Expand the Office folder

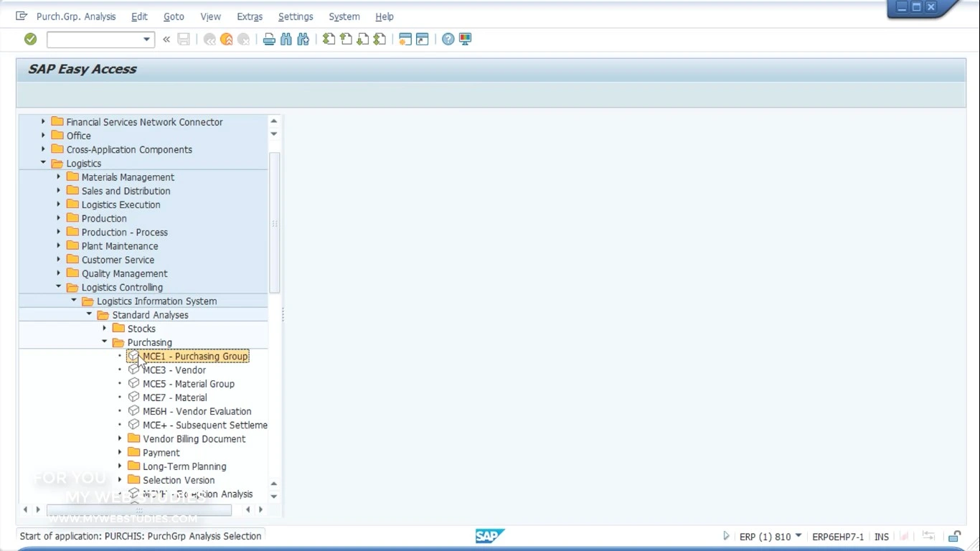[43, 136]
